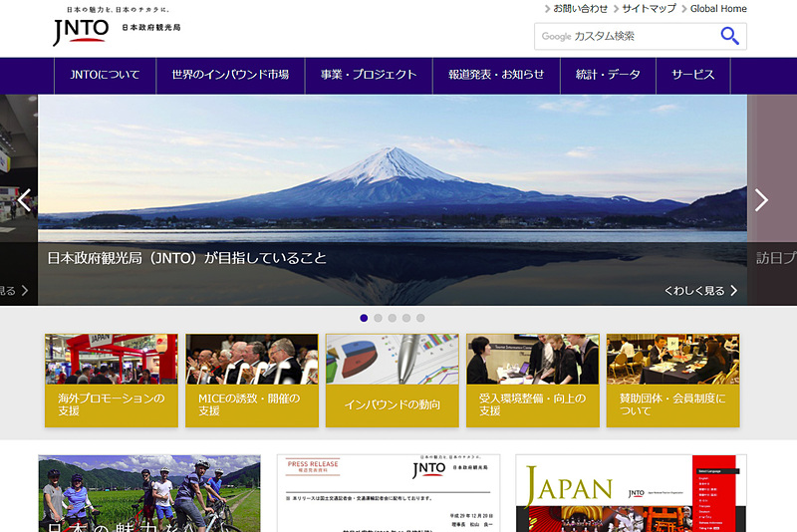Open 世界のインバウンド市場 menu
The height and width of the screenshot is (532, 797).
point(230,75)
